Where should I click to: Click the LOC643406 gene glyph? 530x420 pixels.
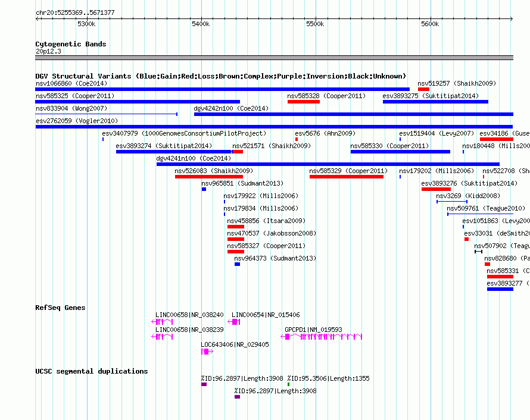(x=207, y=352)
